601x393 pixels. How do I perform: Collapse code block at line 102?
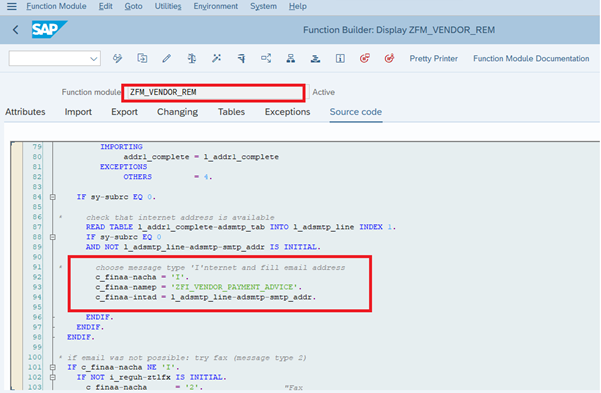coord(53,377)
